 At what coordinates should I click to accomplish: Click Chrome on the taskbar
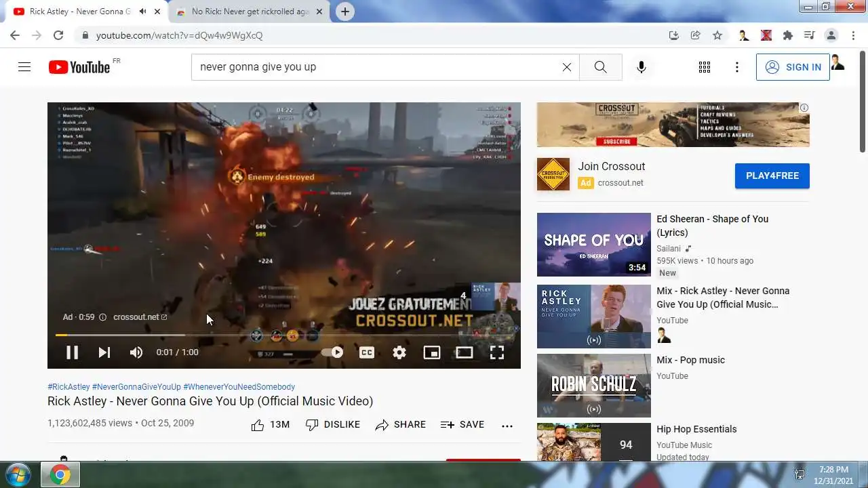click(60, 474)
